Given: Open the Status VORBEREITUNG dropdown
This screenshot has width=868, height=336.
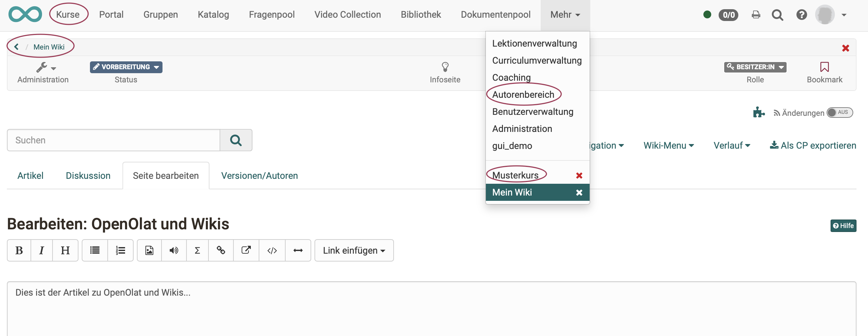Looking at the screenshot, I should tap(126, 67).
